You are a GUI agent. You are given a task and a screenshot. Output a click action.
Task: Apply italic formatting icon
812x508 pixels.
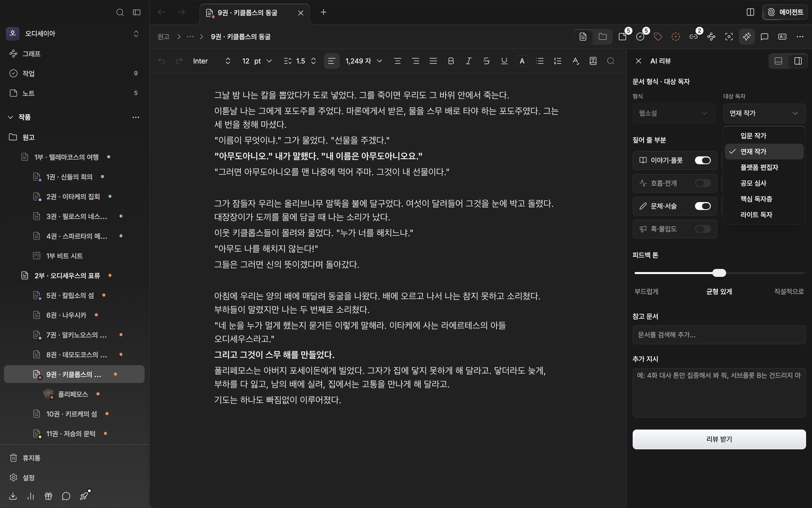[x=468, y=61]
